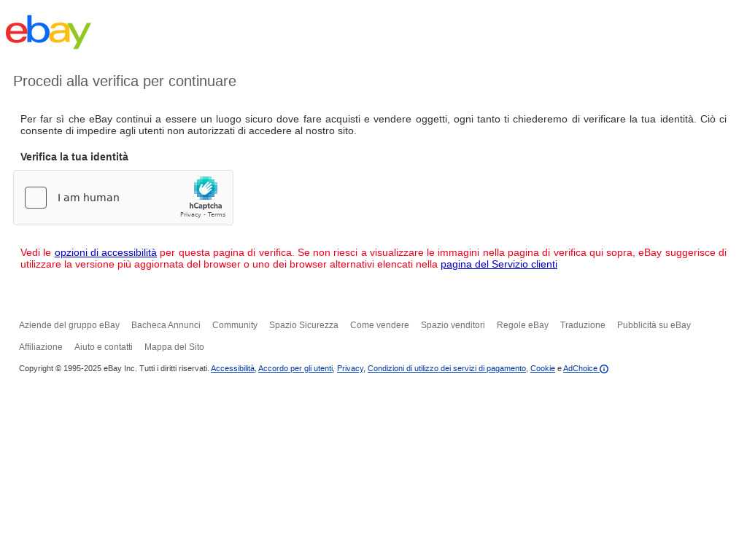Image resolution: width=747 pixels, height=560 pixels.
Task: Go to Aziende del gruppo eBay
Action: click(x=69, y=325)
